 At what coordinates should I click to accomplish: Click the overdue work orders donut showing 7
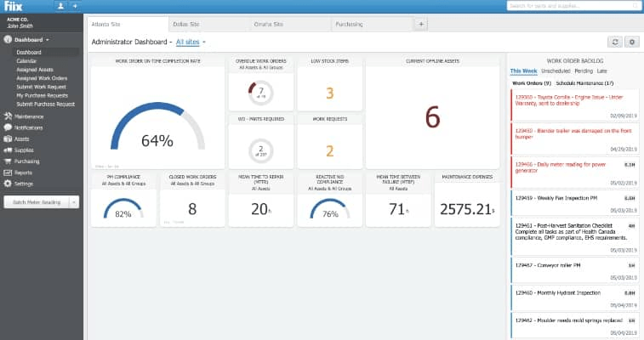261,93
